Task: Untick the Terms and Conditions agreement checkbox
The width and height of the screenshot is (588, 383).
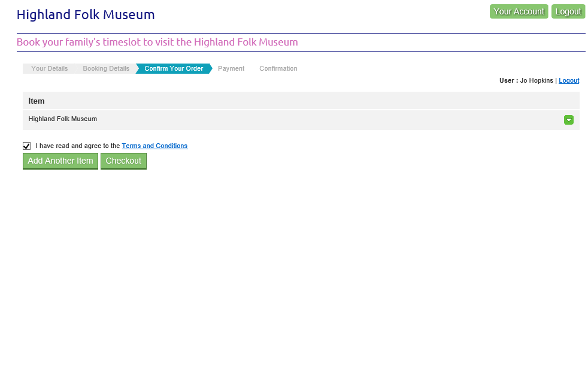Action: [26, 146]
